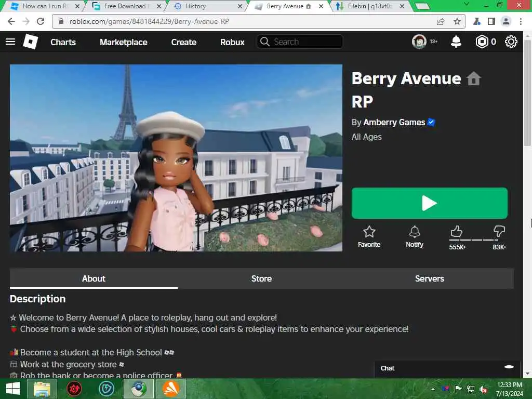The image size is (532, 399).
Task: Switch to the Store tab
Action: point(262,278)
